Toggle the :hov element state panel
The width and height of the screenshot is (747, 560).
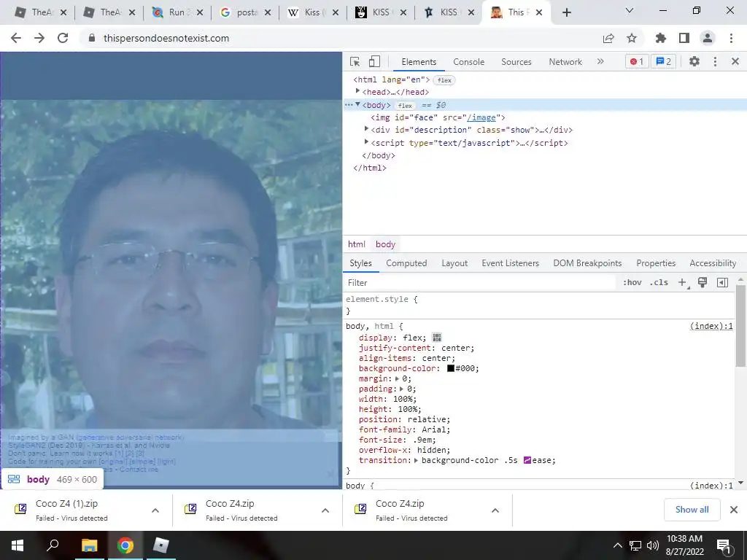point(632,282)
